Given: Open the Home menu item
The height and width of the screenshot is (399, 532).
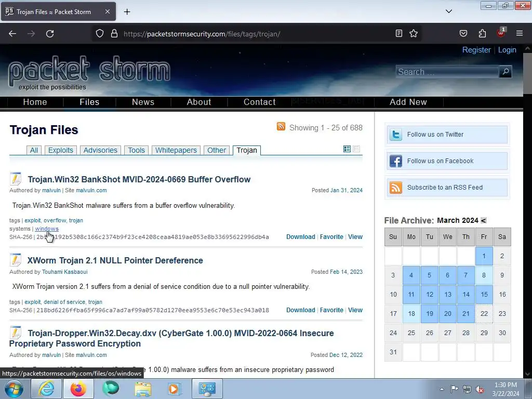Looking at the screenshot, I should 35,102.
